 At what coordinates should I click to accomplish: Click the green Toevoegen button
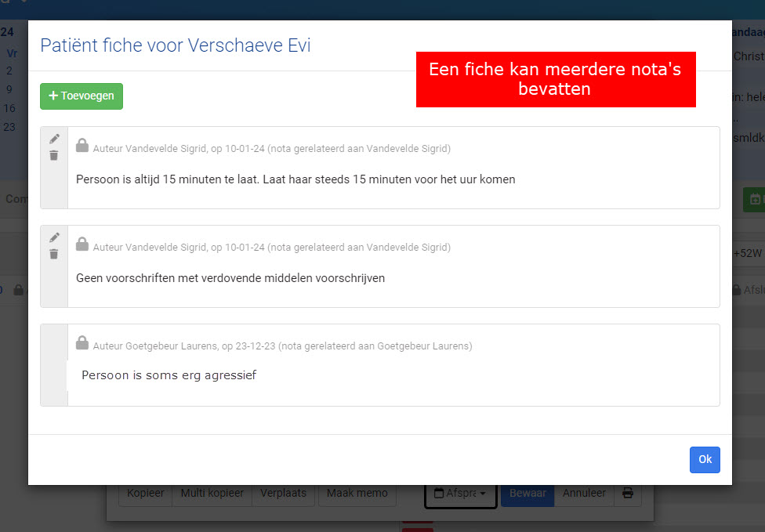pos(82,96)
